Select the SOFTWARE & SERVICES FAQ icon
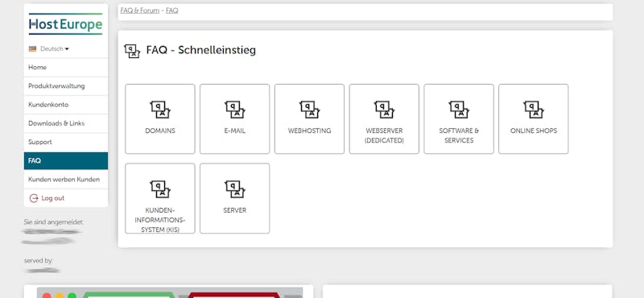Viewport: 644px width, 298px height. (459, 110)
